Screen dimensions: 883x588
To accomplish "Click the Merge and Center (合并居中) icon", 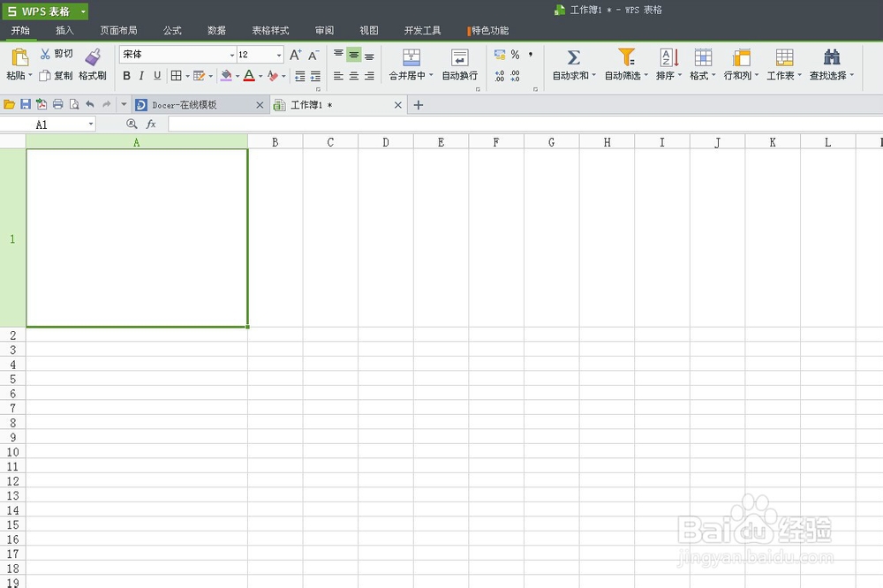I will pyautogui.click(x=411, y=57).
